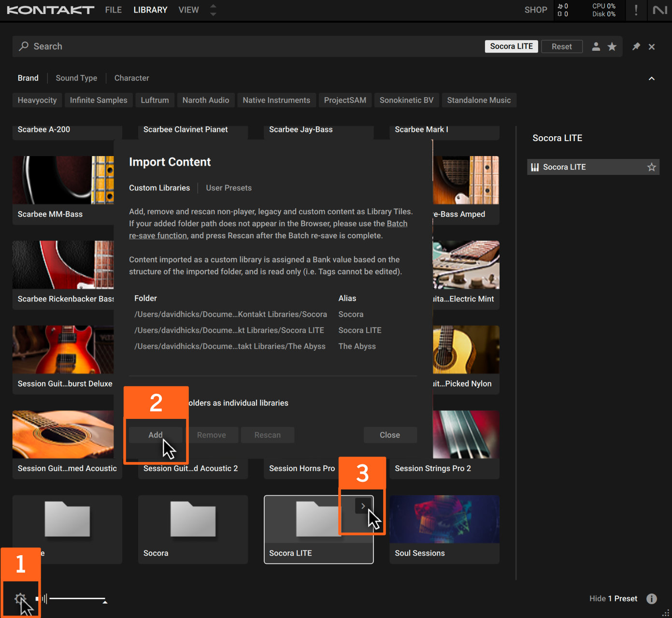
Task: Click the Add button
Action: (x=156, y=435)
